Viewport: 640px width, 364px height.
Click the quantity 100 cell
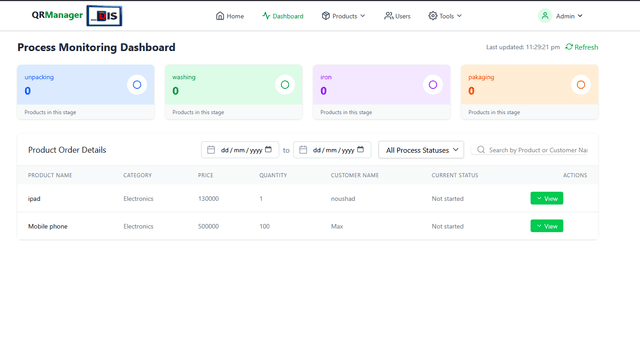264,226
